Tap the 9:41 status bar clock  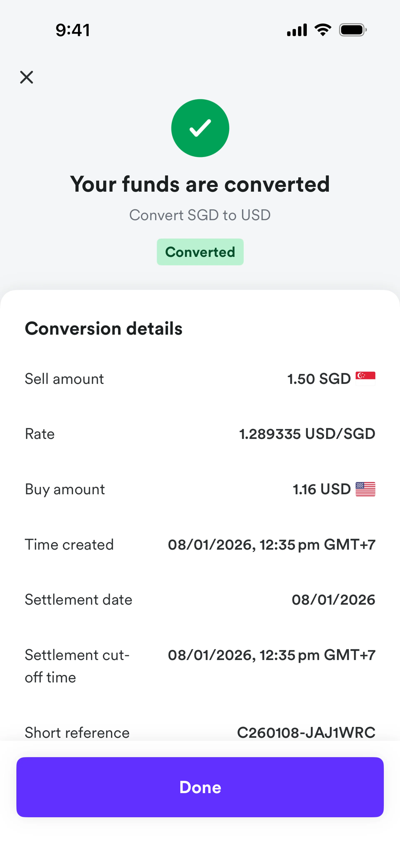(73, 30)
